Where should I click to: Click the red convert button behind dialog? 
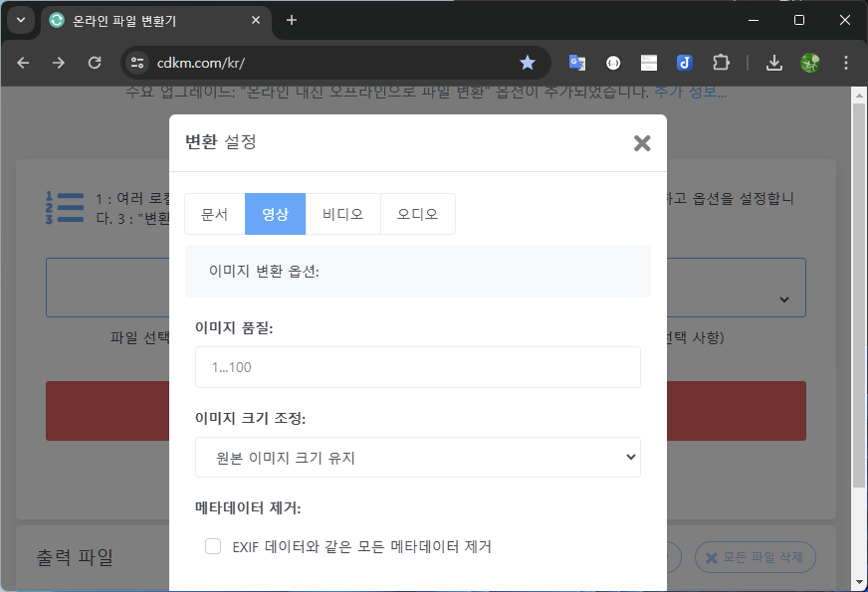426,411
